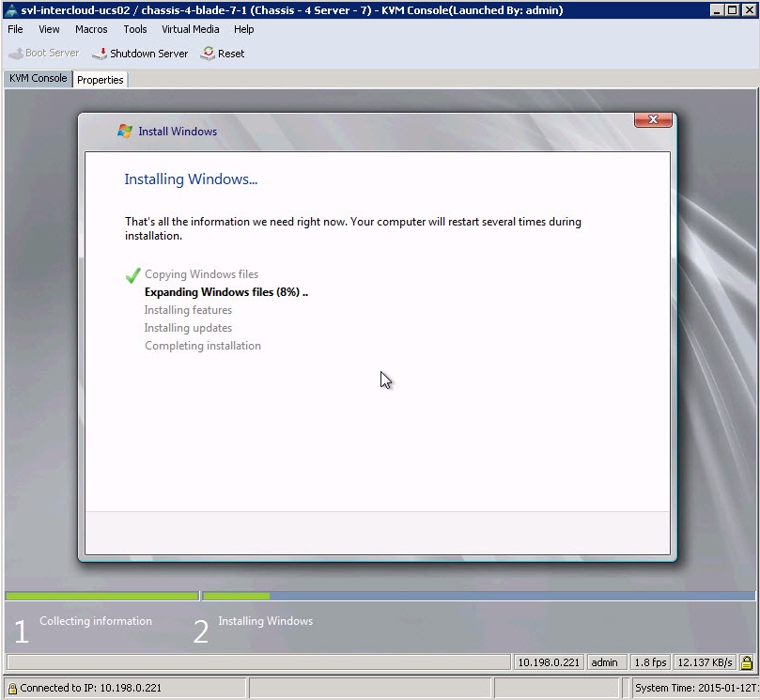Click the Shutdown Server button label
The image size is (760, 700).
(148, 54)
